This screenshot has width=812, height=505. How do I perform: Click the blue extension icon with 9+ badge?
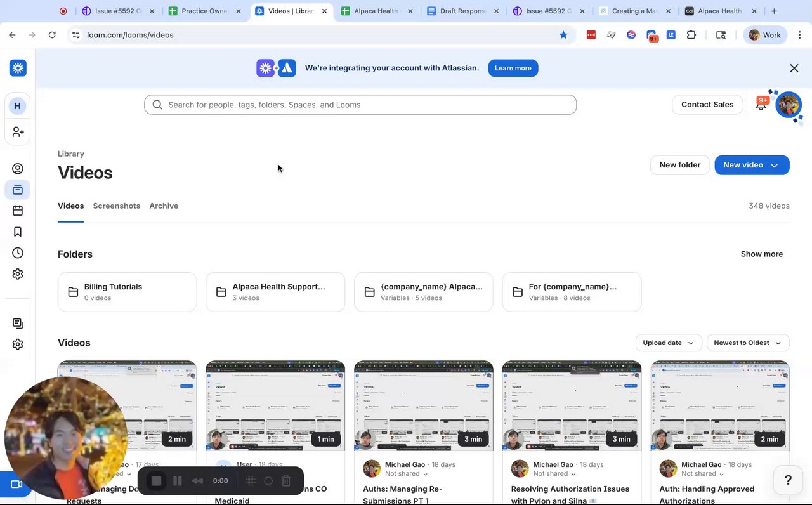(x=652, y=36)
